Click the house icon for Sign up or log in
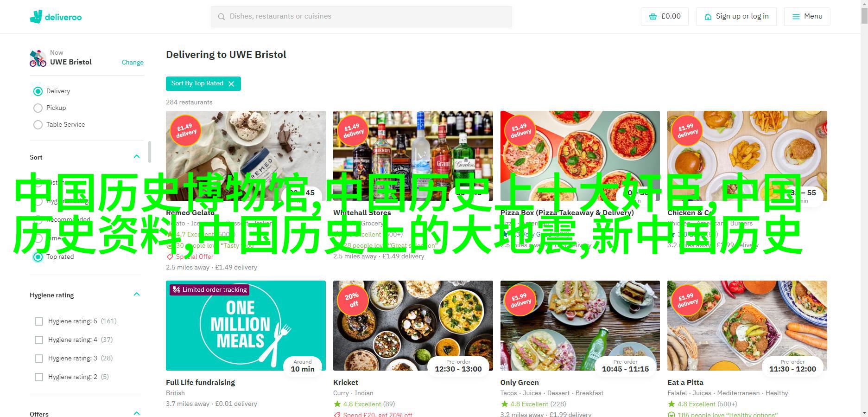 [708, 17]
